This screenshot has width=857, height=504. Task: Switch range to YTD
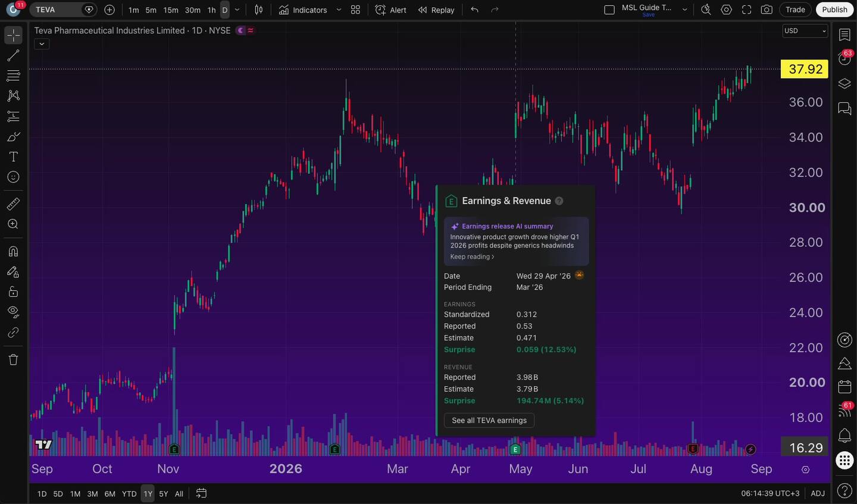(129, 493)
